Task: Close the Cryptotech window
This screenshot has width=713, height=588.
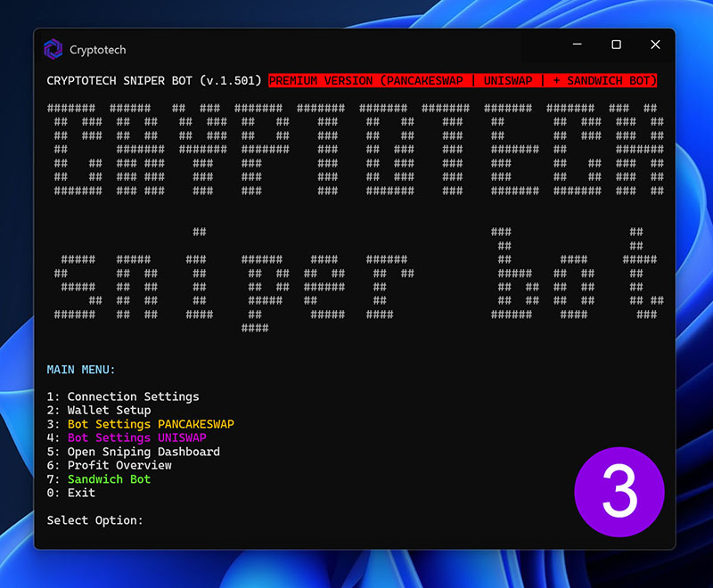Action: [x=655, y=45]
